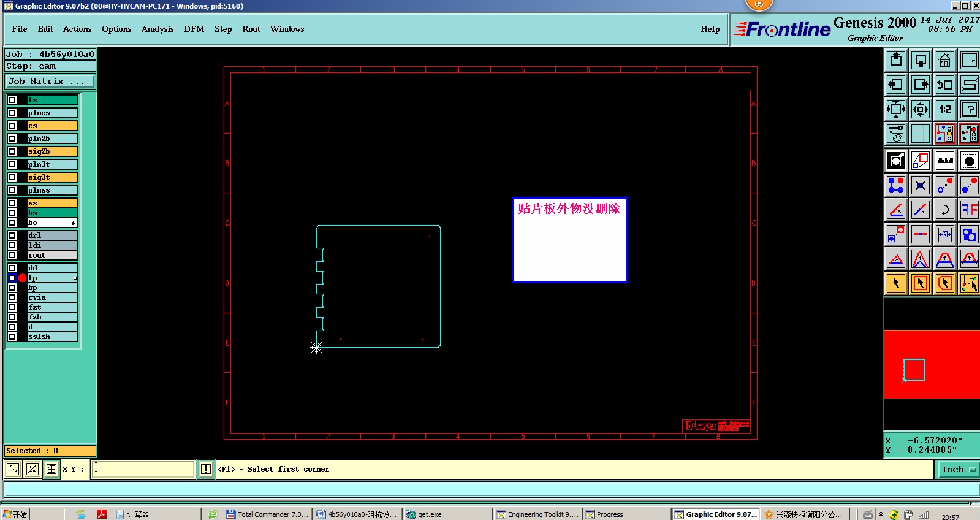Viewport: 980px width, 520px height.
Task: Click the black octagon in dashed square icon
Action: [970, 161]
